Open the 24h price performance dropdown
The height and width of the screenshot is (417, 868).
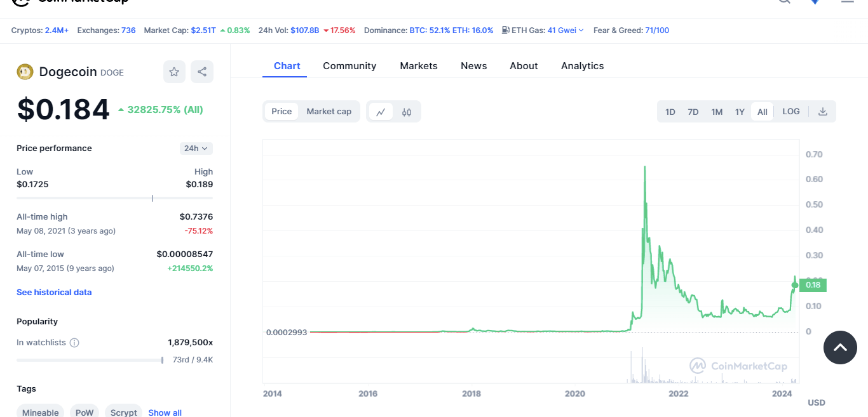(196, 149)
